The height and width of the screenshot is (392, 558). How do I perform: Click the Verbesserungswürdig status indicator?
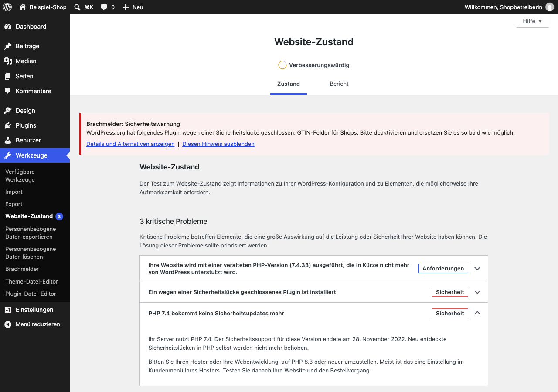(x=314, y=65)
